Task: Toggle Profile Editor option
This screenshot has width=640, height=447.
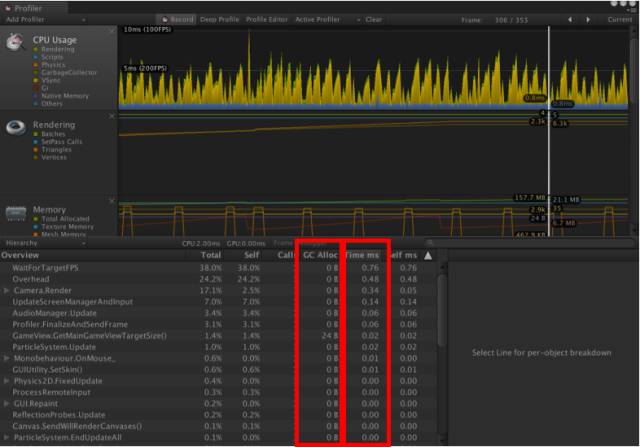Action: click(x=267, y=20)
